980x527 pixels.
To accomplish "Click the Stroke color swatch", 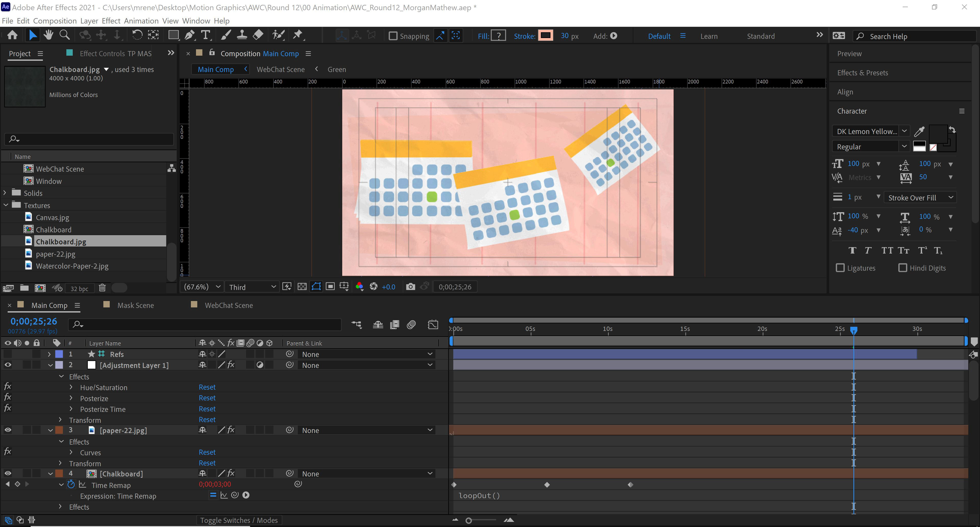I will (546, 36).
